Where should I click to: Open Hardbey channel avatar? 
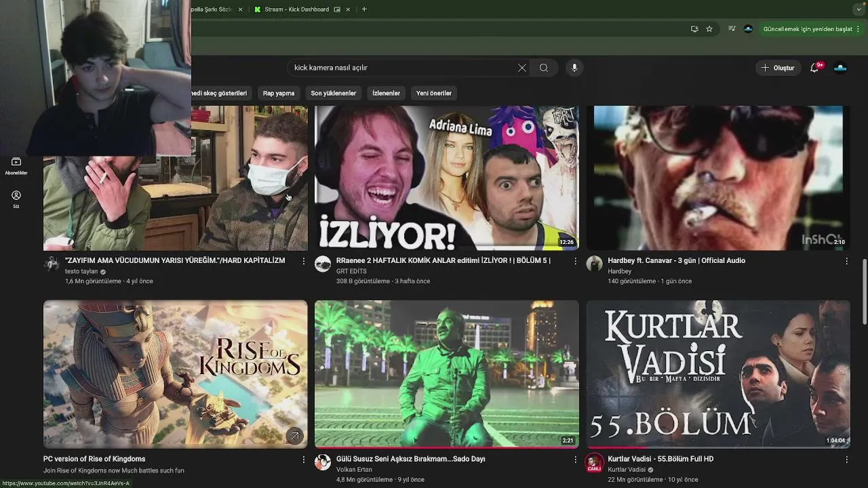pyautogui.click(x=594, y=264)
